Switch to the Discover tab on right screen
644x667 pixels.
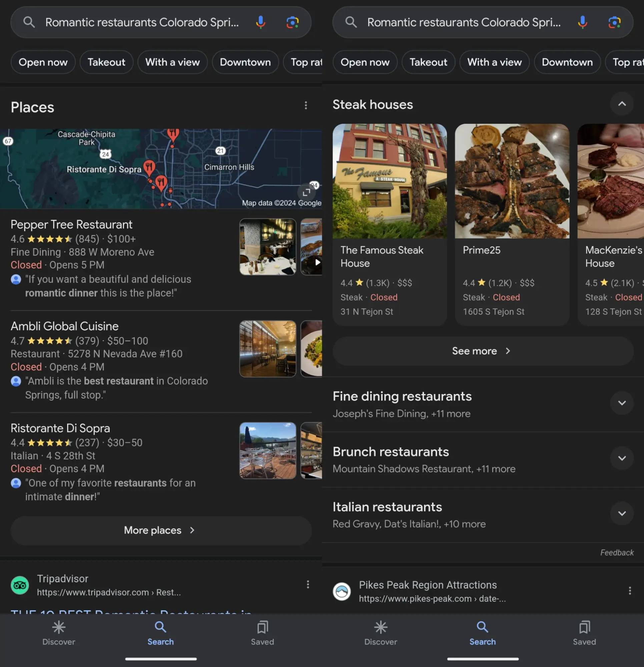[380, 633]
